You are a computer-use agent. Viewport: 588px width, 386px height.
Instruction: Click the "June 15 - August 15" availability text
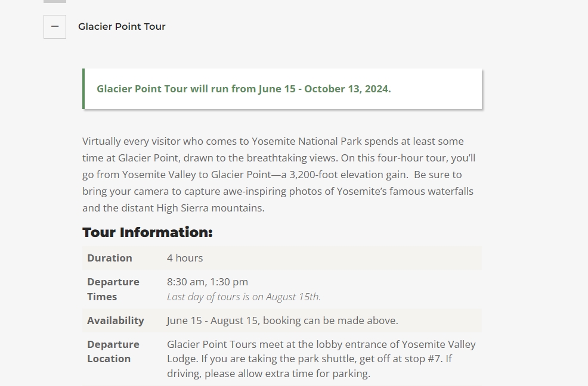coord(212,320)
